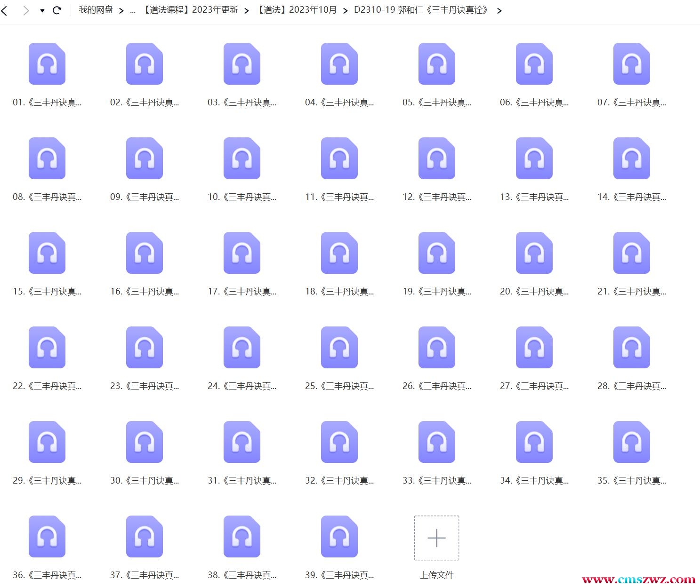Click the forward navigation arrow
This screenshot has height=588, width=700.
[26, 10]
